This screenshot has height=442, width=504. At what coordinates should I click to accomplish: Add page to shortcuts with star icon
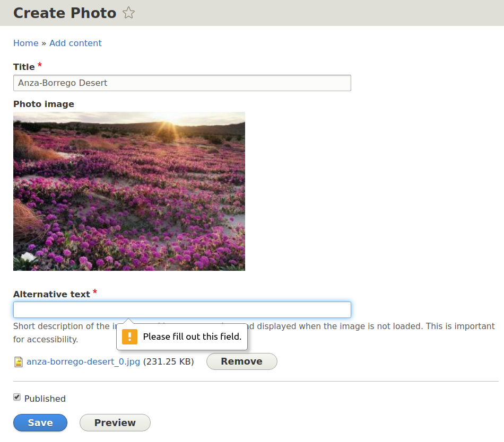128,13
